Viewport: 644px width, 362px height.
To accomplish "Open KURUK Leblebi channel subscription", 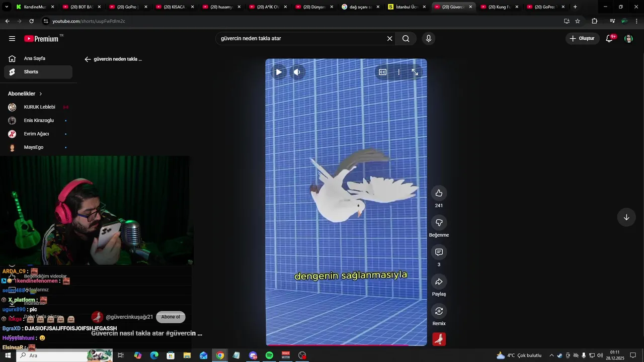I will (x=38, y=107).
